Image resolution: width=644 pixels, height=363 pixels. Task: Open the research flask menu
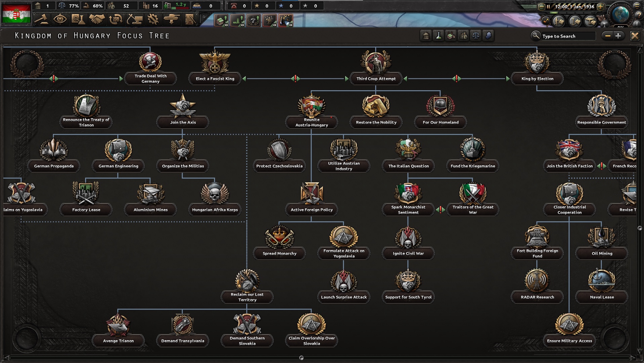(78, 19)
